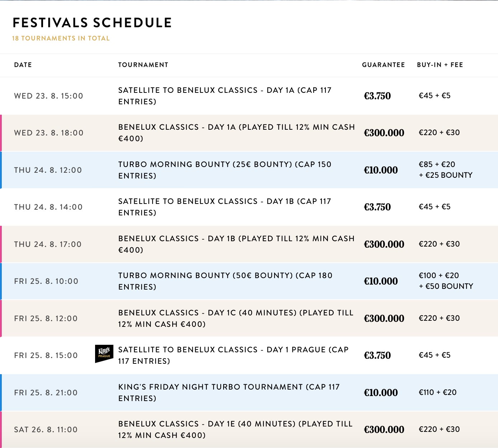This screenshot has height=448, width=498.
Task: Open Benelux Classics Day 1C tournament
Action: 235,318
